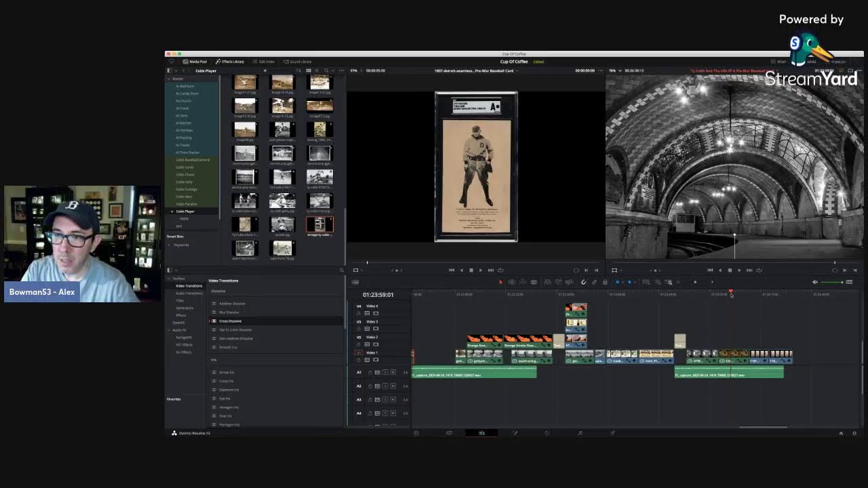Viewport: 868px width, 488px height.
Task: Select the Cross Dissolve transition
Action: (x=230, y=321)
